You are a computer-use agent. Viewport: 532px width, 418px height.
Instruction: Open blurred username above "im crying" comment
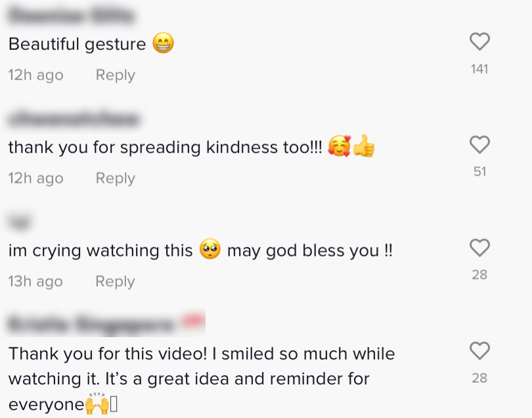click(22, 221)
